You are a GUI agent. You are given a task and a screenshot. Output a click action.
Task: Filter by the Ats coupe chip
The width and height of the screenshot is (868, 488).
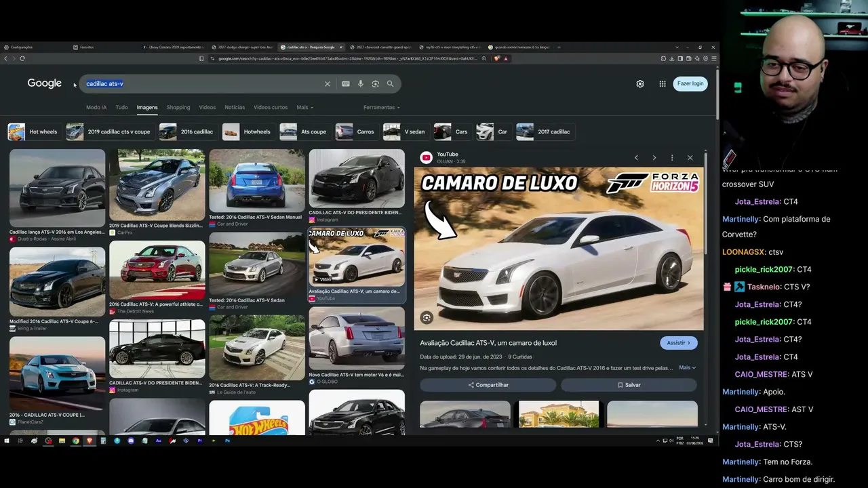304,131
